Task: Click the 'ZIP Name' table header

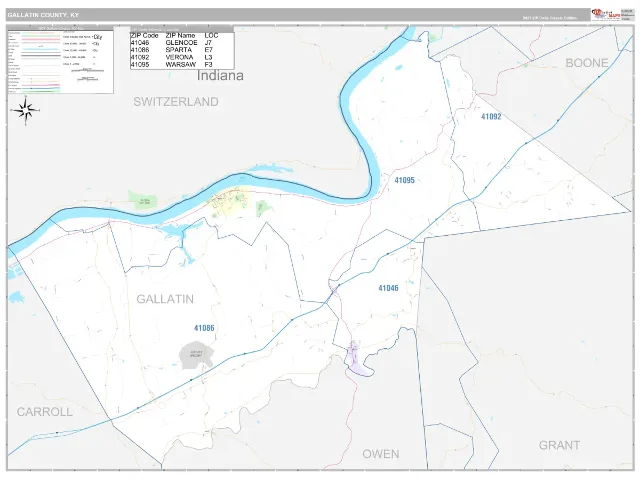Action: pos(180,36)
